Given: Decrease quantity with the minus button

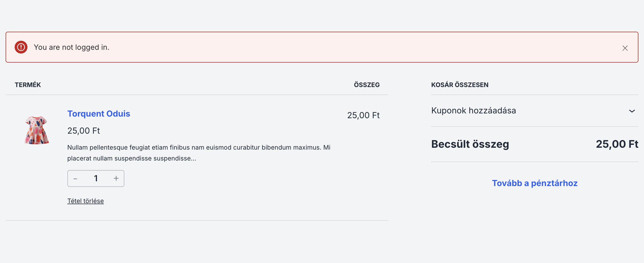Looking at the screenshot, I should coord(75,179).
